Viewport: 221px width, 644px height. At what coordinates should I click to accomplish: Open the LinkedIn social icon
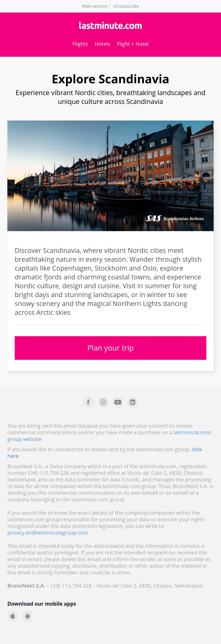tap(133, 402)
